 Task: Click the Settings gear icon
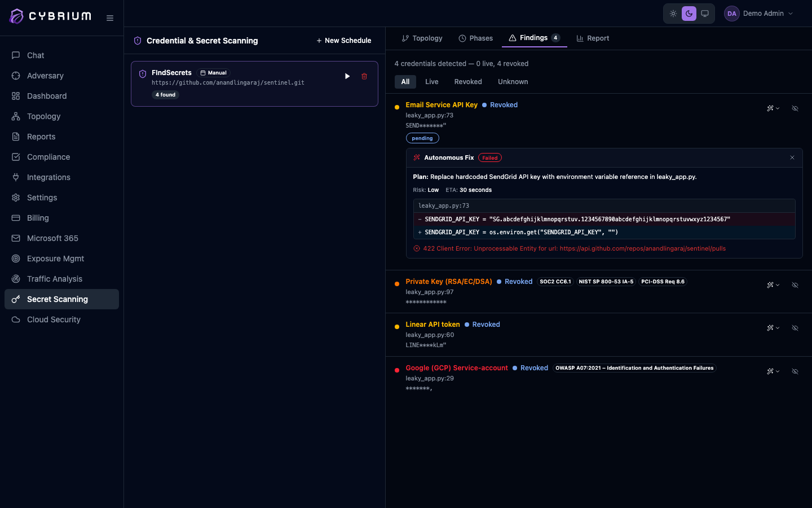point(16,198)
